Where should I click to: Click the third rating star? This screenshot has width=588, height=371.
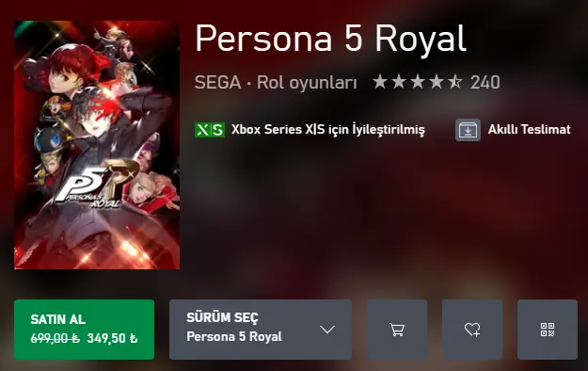pyautogui.click(x=418, y=82)
